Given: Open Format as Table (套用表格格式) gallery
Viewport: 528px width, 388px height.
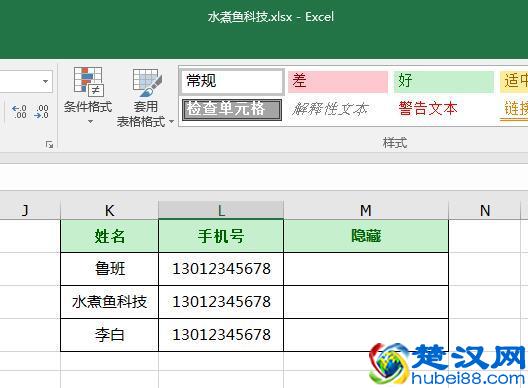Looking at the screenshot, I should click(145, 98).
